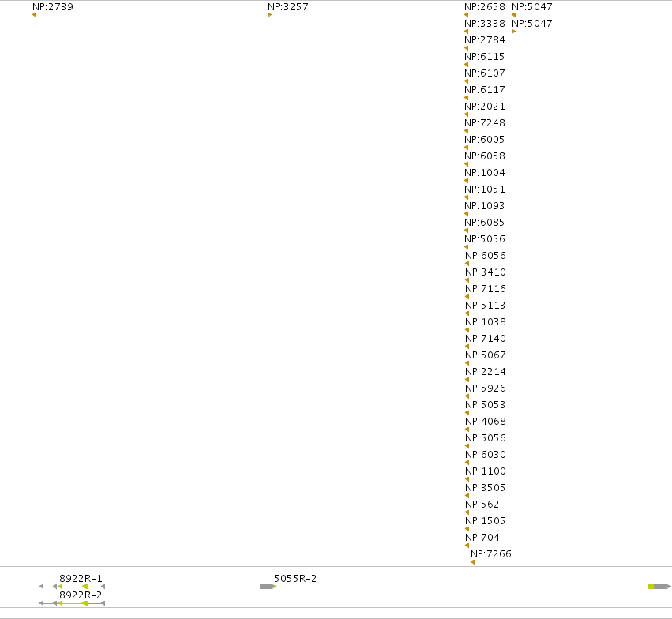
Task: Select the NP:6056 label
Action: tap(486, 256)
